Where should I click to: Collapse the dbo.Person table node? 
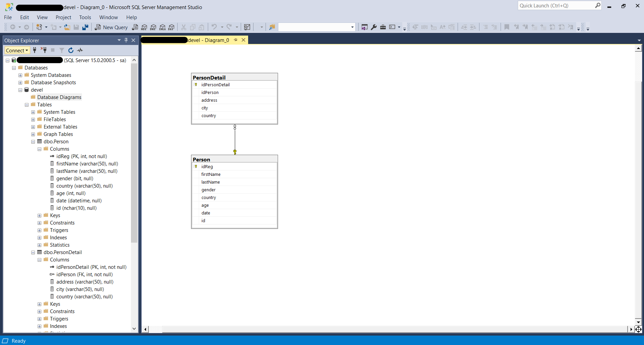(x=33, y=142)
